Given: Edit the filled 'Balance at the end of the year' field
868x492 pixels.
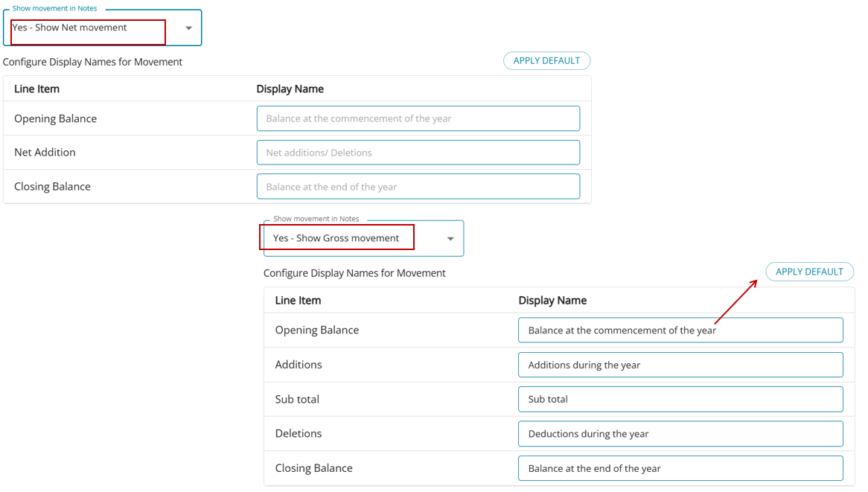Looking at the screenshot, I should [x=680, y=468].
